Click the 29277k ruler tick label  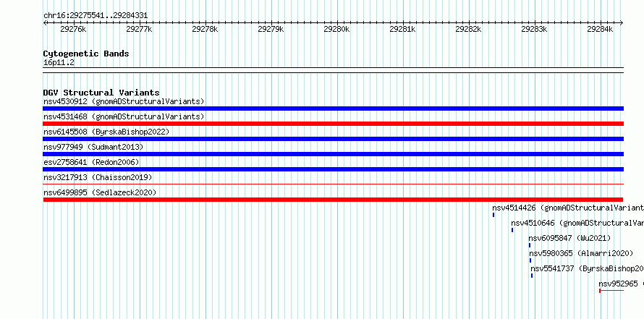[x=139, y=29]
